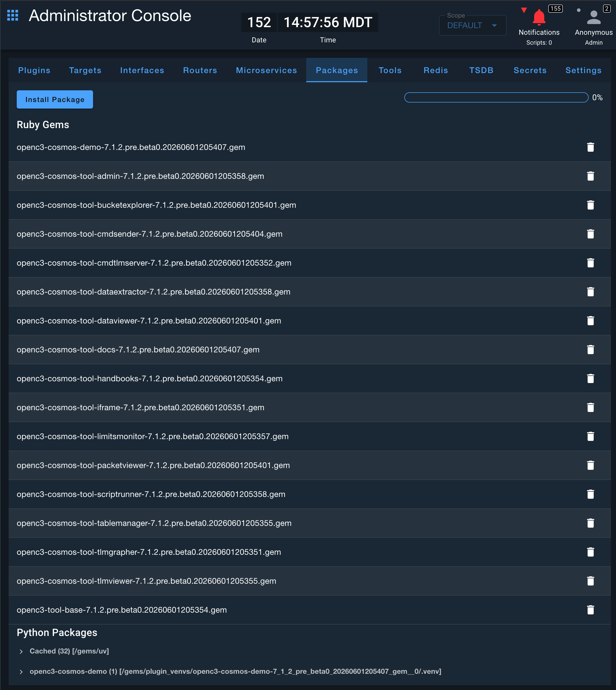Screen dimensions: 616x690
Task: Open the Anonymous user account icon
Action: click(x=594, y=17)
